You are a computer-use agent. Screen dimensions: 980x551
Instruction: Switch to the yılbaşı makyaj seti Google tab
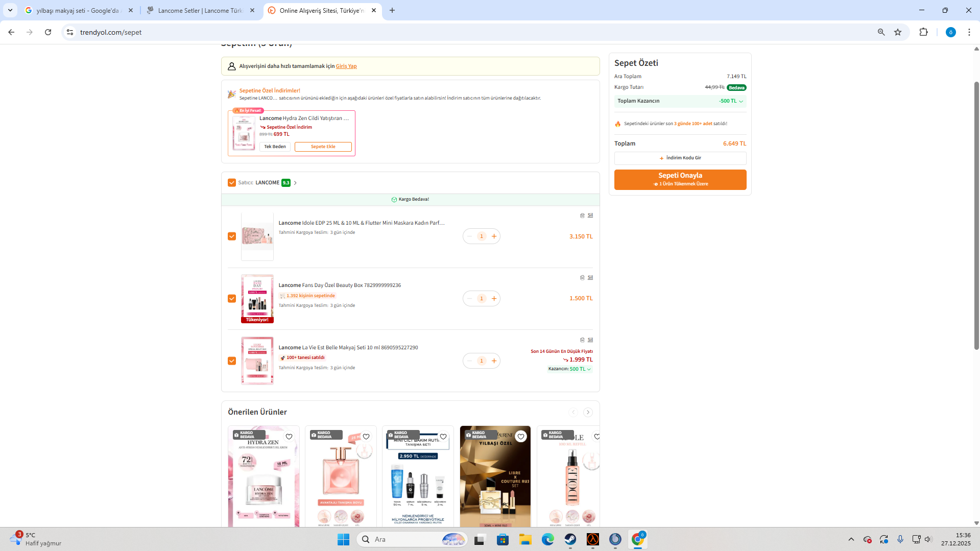[79, 11]
